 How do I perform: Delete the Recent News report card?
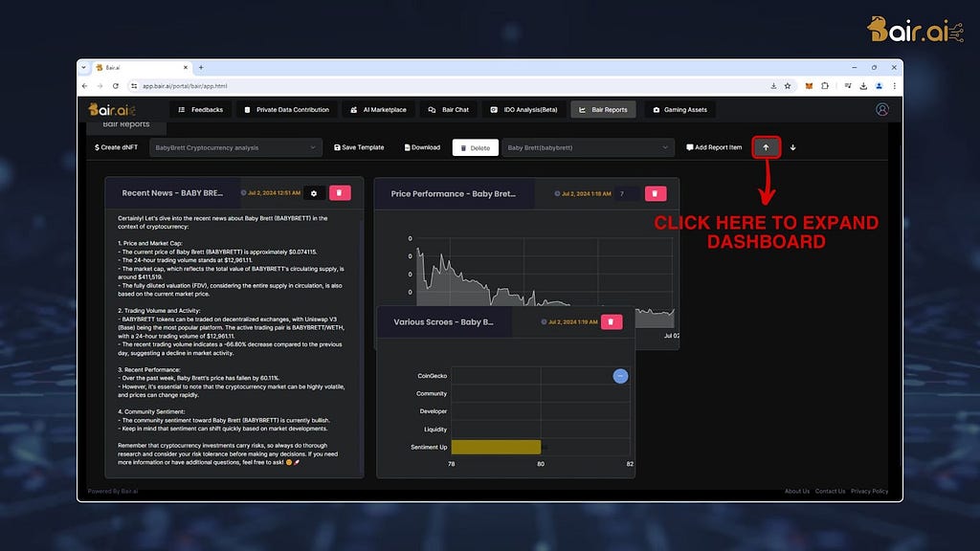[x=340, y=193]
